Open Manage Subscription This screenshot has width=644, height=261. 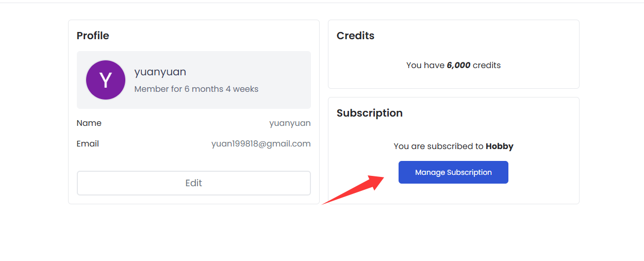[x=453, y=172]
